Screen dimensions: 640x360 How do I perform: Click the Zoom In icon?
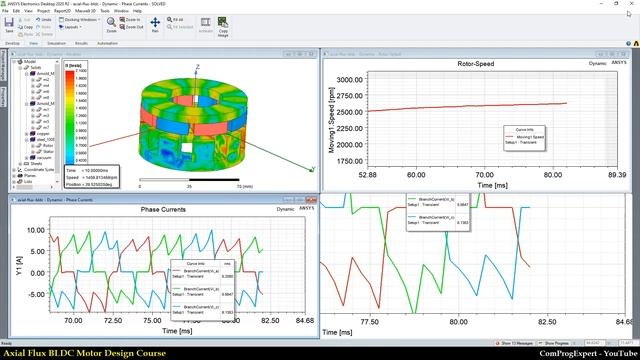click(122, 20)
